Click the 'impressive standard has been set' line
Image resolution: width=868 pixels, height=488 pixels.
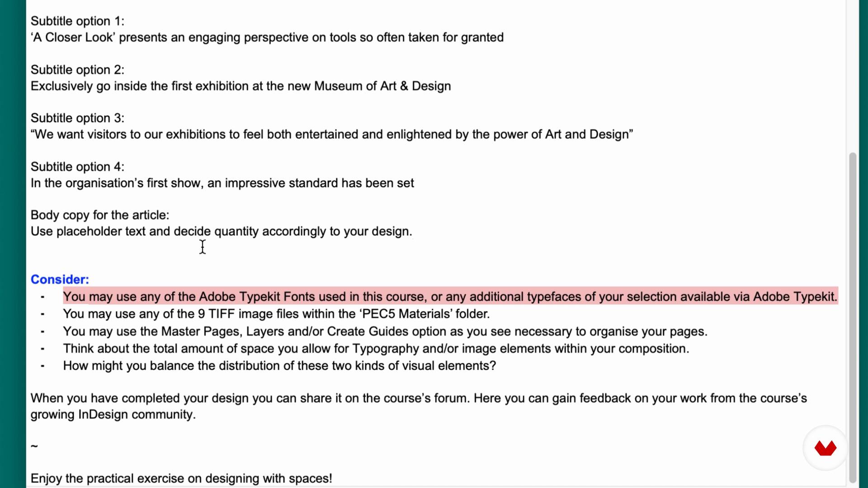[x=222, y=183]
